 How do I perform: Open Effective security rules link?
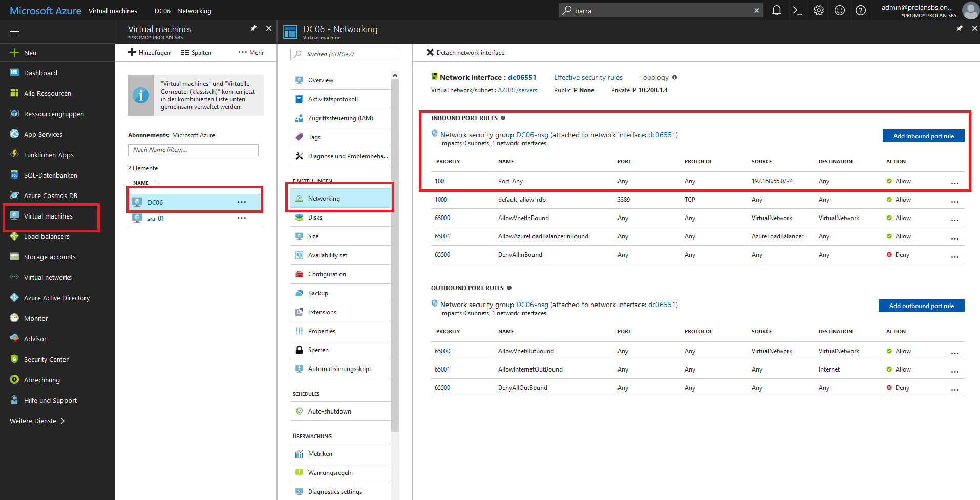[588, 77]
